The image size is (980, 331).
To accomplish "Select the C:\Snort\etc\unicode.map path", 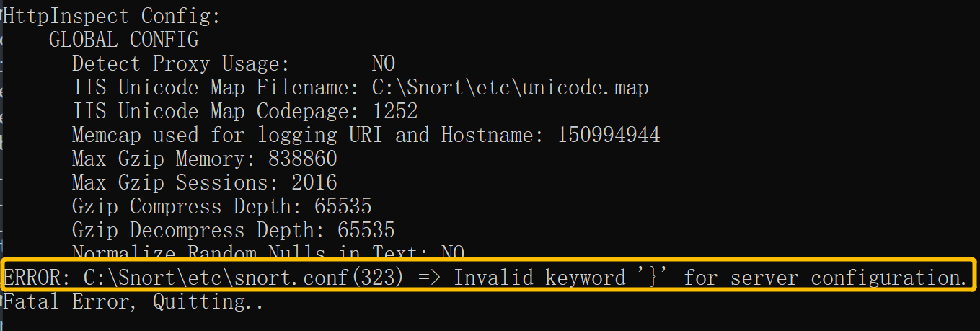I will pos(510,87).
